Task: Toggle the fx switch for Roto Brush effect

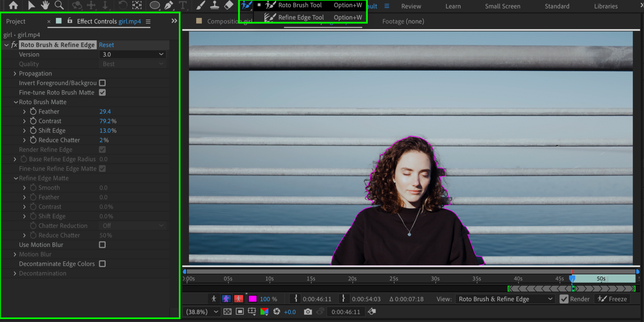Action: [14, 45]
